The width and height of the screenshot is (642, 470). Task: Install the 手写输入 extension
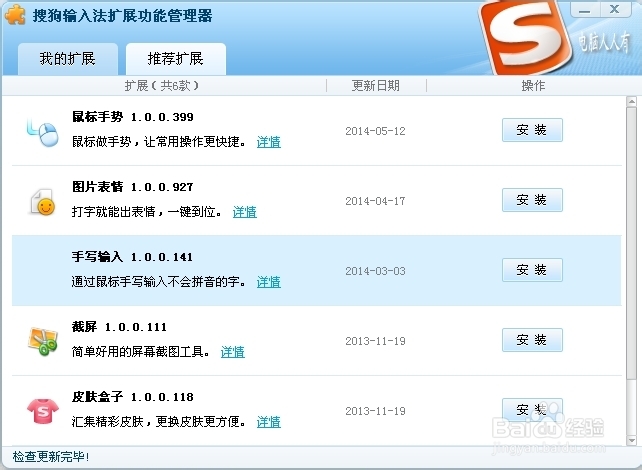pyautogui.click(x=532, y=270)
